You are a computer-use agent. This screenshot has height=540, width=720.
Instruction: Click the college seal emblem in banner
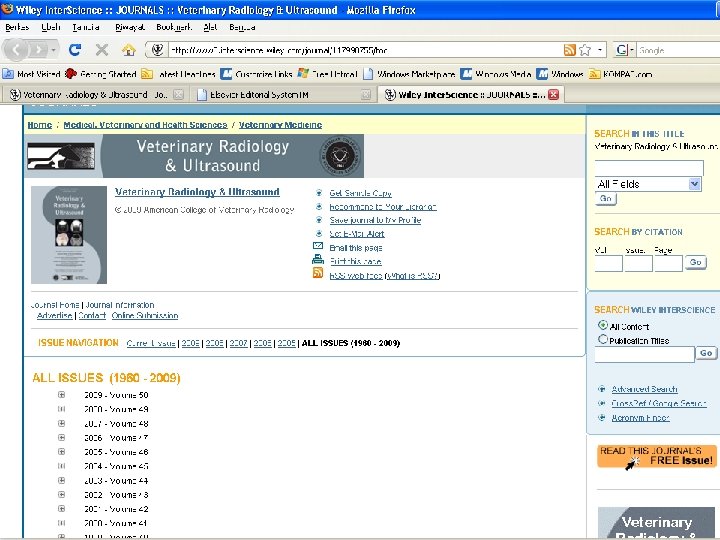click(x=340, y=156)
